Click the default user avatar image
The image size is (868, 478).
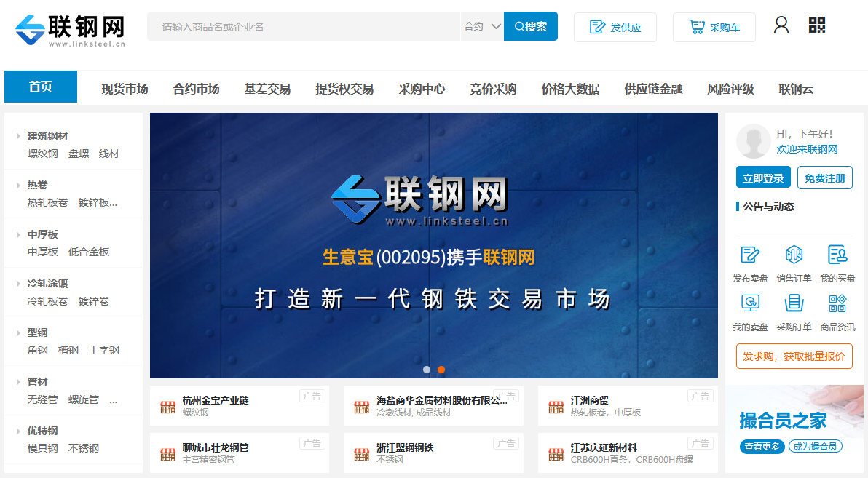(x=753, y=141)
